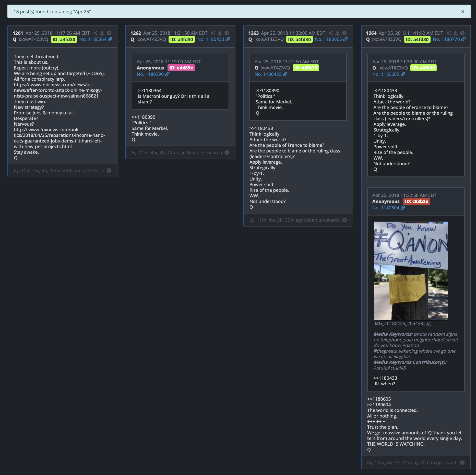
Task: Click footer circle-x icon on post 1261
Action: pyautogui.click(x=109, y=171)
